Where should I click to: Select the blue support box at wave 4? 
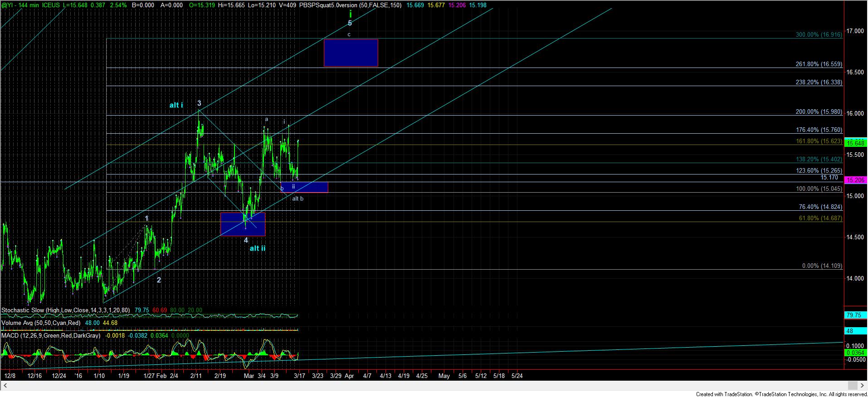pos(243,224)
